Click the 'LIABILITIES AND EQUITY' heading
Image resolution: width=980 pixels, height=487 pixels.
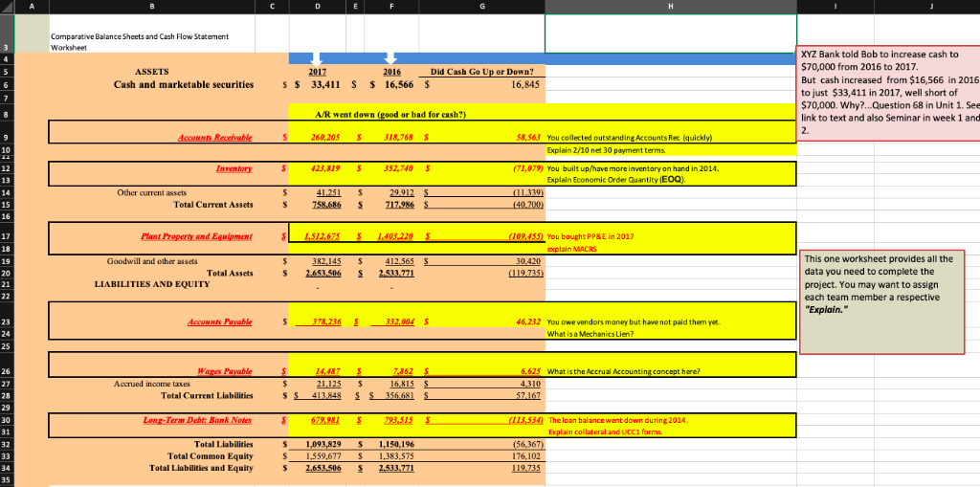pyautogui.click(x=151, y=284)
